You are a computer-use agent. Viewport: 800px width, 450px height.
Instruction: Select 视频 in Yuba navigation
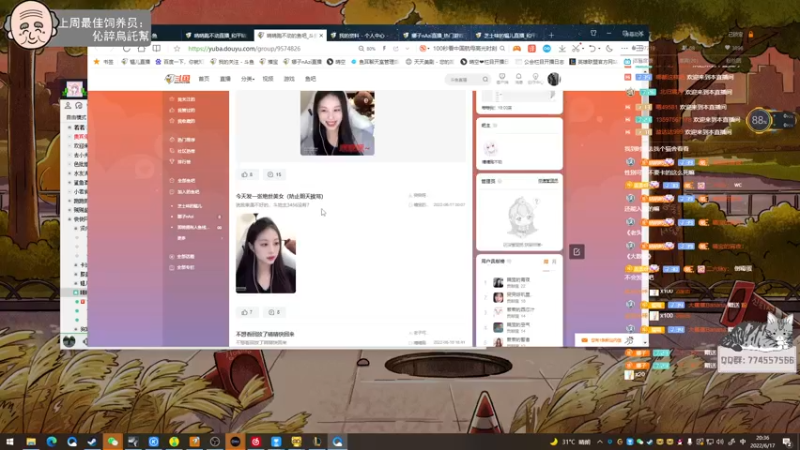pos(268,79)
